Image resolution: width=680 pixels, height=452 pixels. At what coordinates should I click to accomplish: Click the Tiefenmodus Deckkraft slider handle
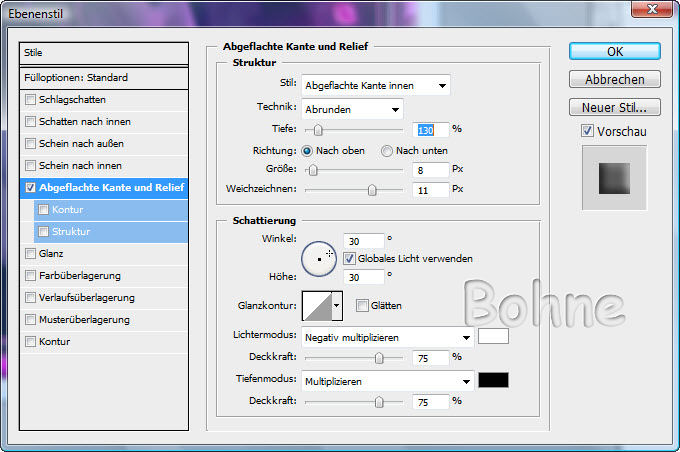[379, 402]
